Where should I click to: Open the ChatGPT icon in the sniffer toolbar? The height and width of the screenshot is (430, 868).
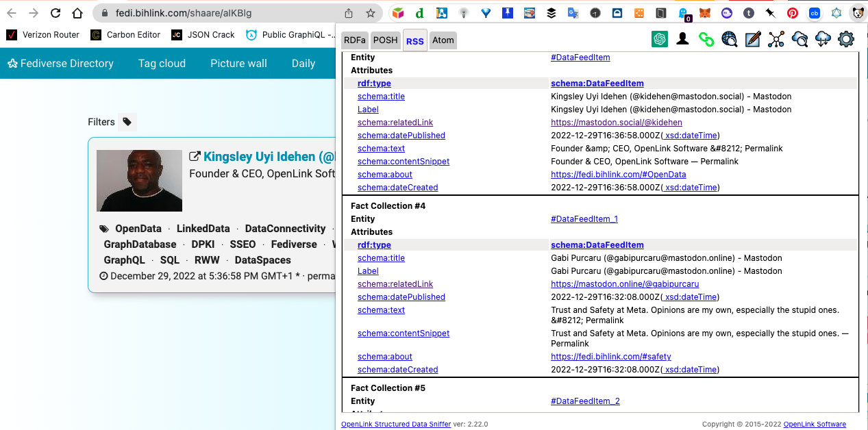coord(660,40)
